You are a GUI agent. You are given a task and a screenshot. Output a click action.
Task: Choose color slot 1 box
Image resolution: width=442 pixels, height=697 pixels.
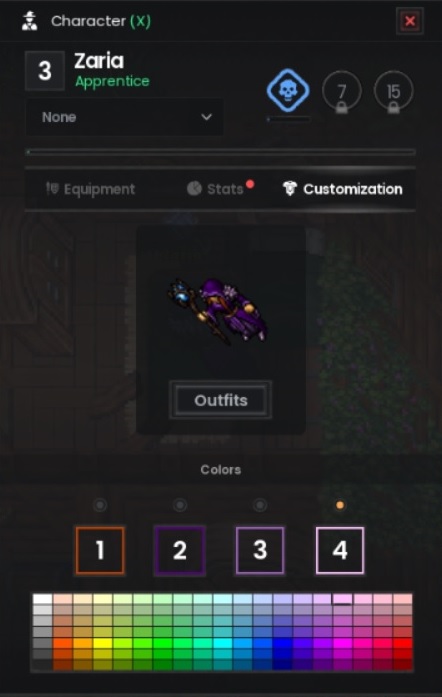click(x=100, y=551)
